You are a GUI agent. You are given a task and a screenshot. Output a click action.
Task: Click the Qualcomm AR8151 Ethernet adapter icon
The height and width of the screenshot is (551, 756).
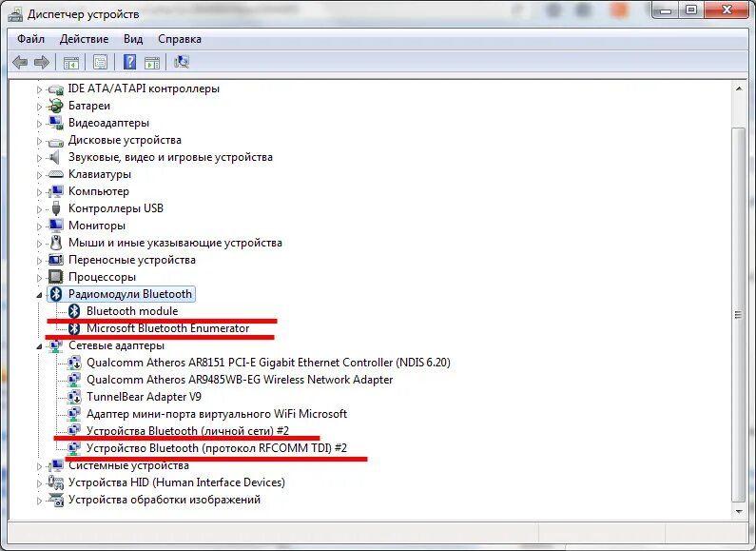pos(74,363)
